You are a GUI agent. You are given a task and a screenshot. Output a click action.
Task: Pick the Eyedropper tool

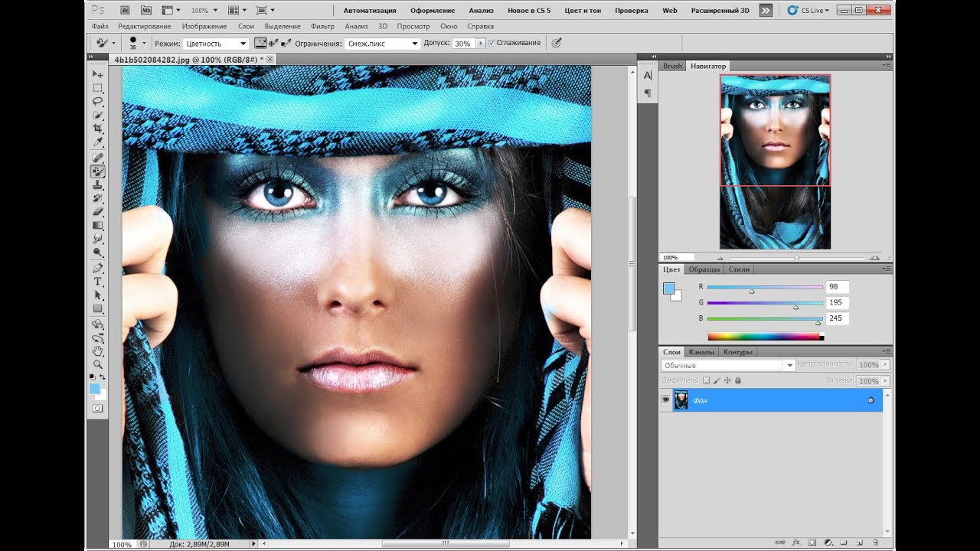(98, 142)
